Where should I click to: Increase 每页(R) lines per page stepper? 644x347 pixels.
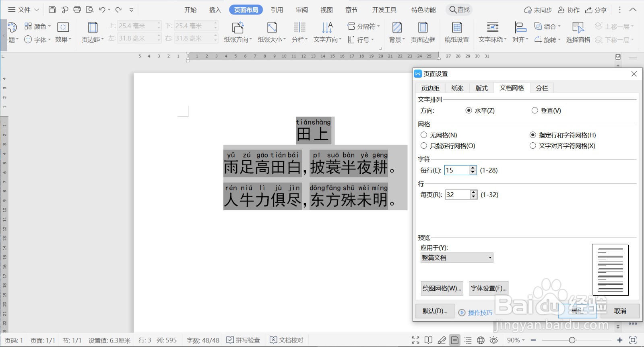pos(474,192)
